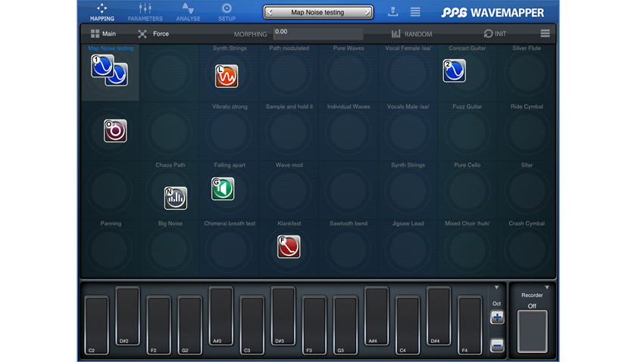Select the red F filter icon
Image resolution: width=644 pixels, height=362 pixels.
(289, 247)
